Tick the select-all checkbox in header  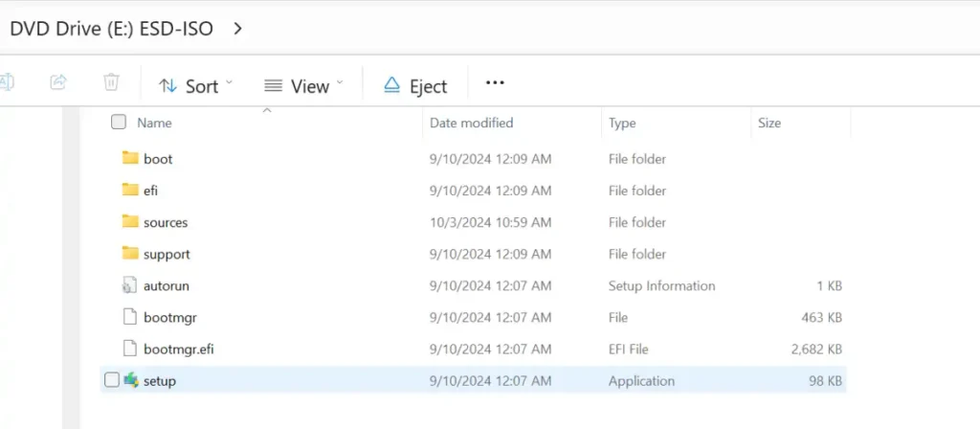118,122
